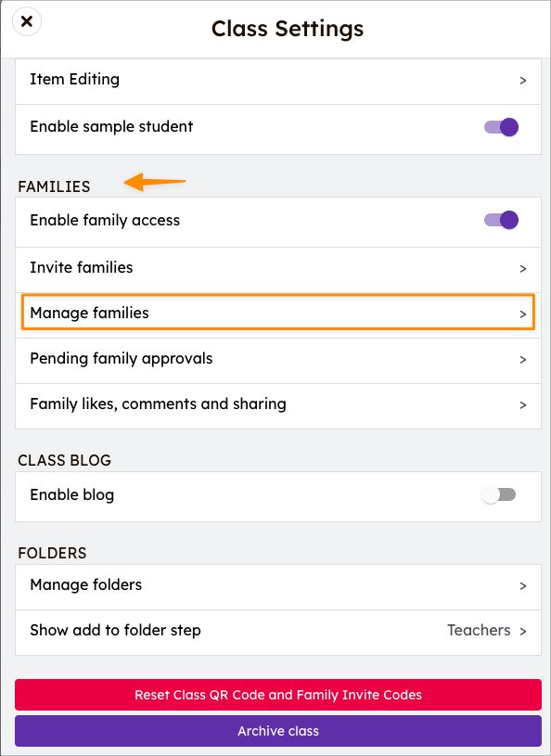551x756 pixels.
Task: Click the chevron on Pending family approvals
Action: pyautogui.click(x=522, y=360)
